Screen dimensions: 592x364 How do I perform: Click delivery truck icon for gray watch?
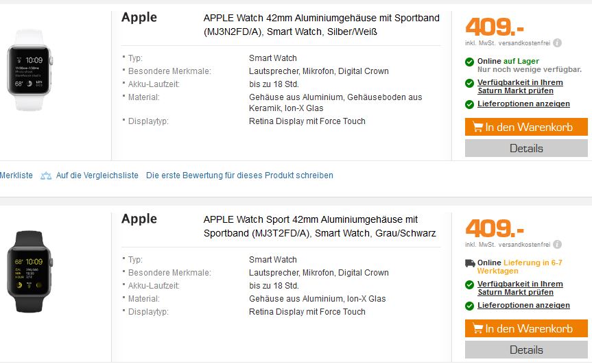470,263
